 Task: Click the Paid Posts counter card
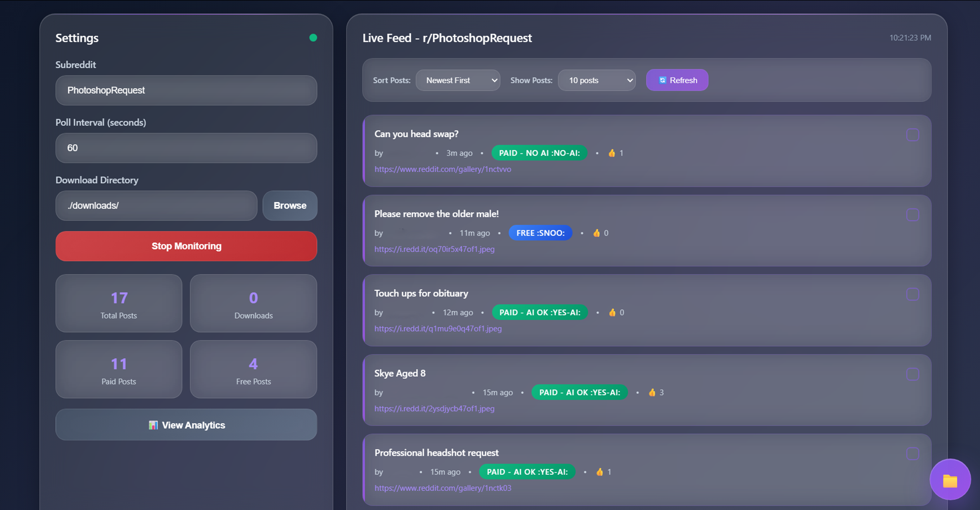(x=118, y=369)
